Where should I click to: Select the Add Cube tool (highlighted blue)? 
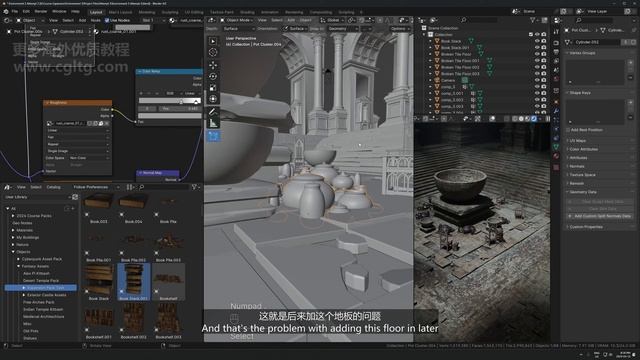[x=213, y=136]
